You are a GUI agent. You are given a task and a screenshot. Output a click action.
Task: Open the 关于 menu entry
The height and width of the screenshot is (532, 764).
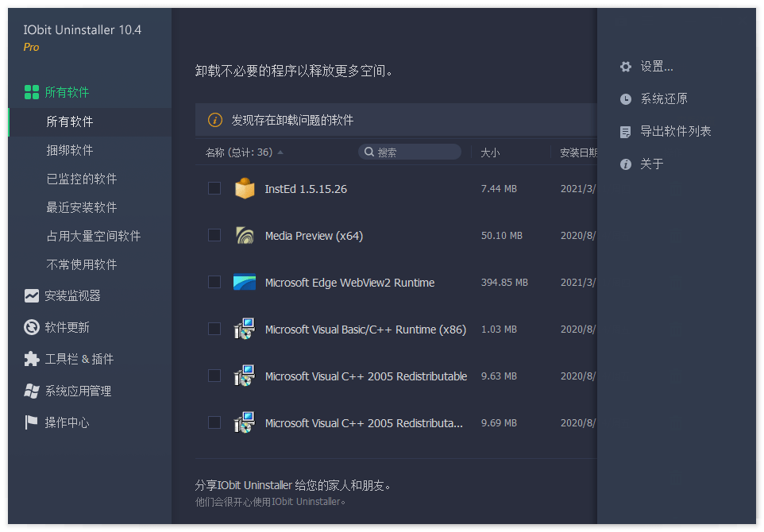pos(651,164)
